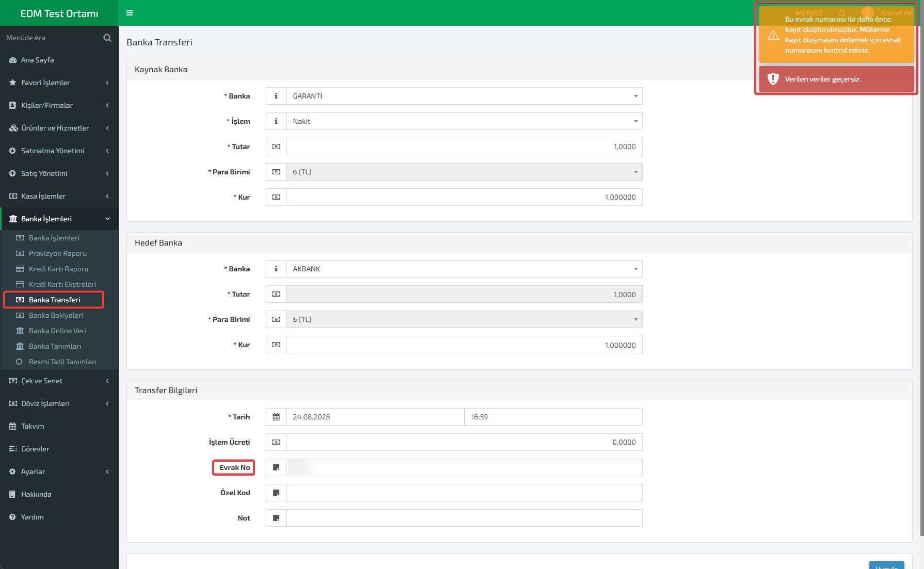The image size is (924, 569).
Task: Toggle the sidebar with the hamburger icon
Action: tap(130, 13)
